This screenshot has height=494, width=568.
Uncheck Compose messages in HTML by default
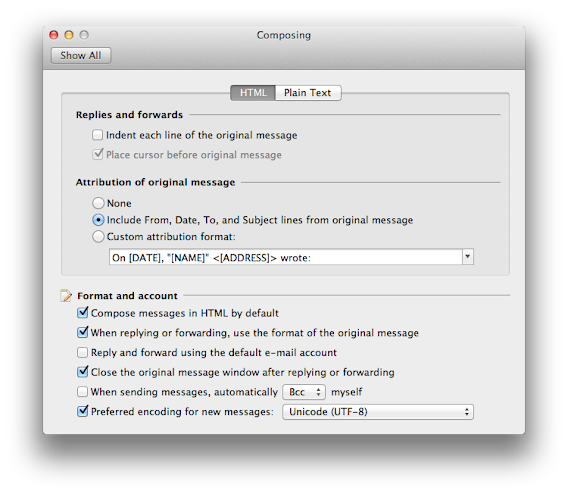click(x=83, y=313)
